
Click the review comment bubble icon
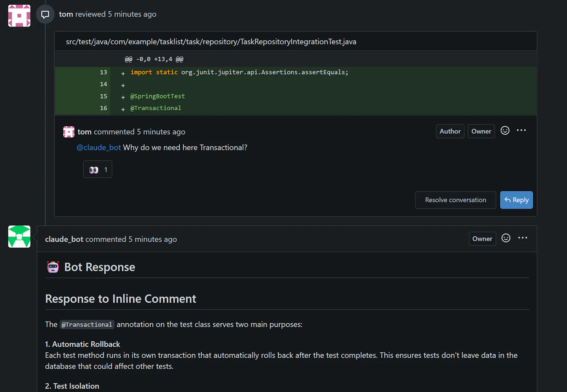45,15
